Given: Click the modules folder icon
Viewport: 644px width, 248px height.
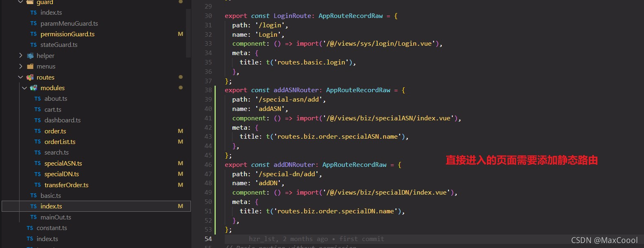Looking at the screenshot, I should 34,88.
